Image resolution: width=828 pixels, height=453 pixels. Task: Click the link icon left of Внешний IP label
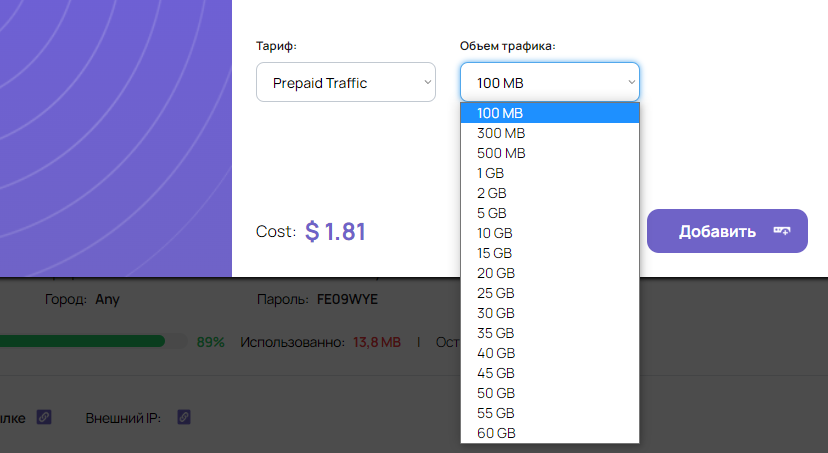coord(44,418)
